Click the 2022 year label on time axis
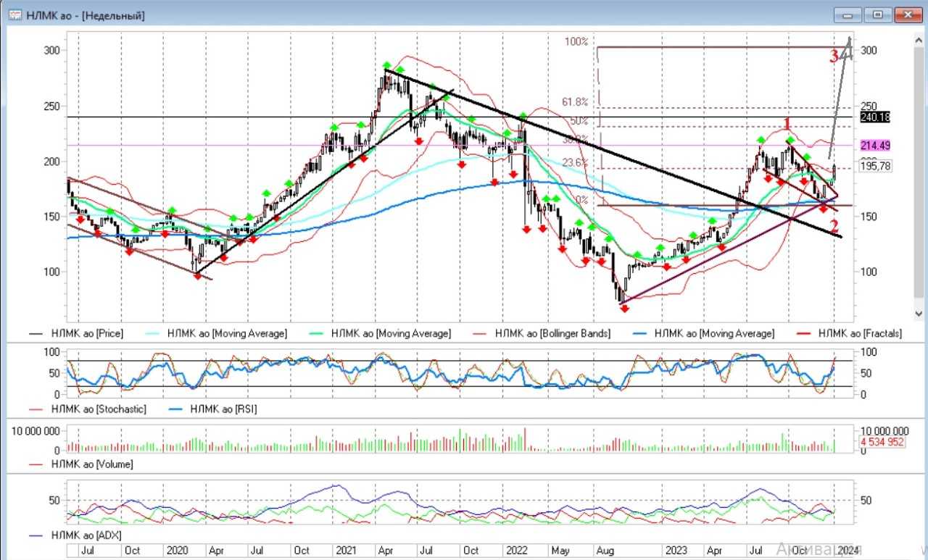 pos(517,551)
